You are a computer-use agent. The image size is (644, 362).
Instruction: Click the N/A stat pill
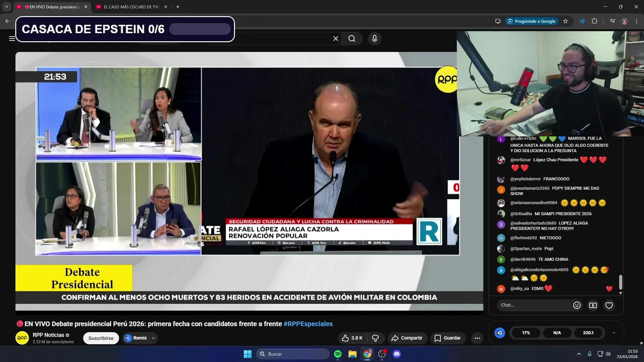[557, 333]
